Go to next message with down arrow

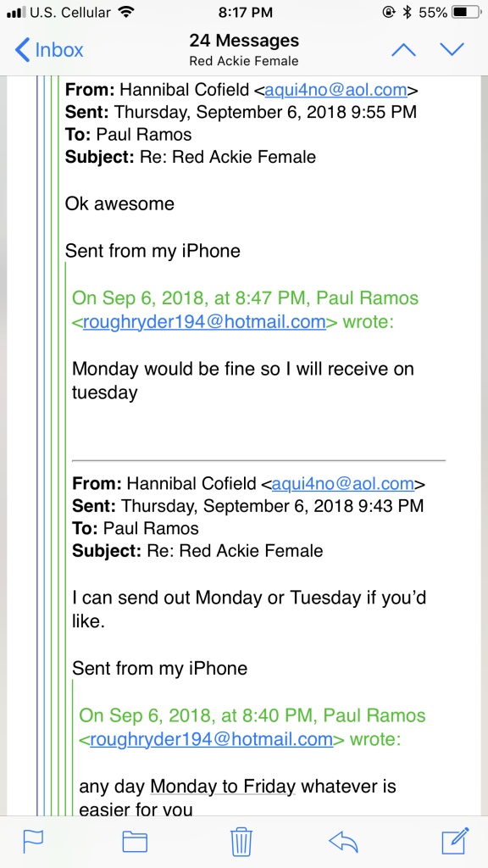click(x=452, y=50)
